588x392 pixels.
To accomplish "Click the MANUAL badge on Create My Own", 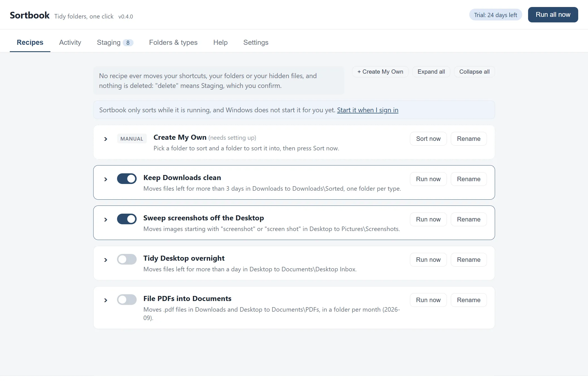I will pyautogui.click(x=132, y=139).
